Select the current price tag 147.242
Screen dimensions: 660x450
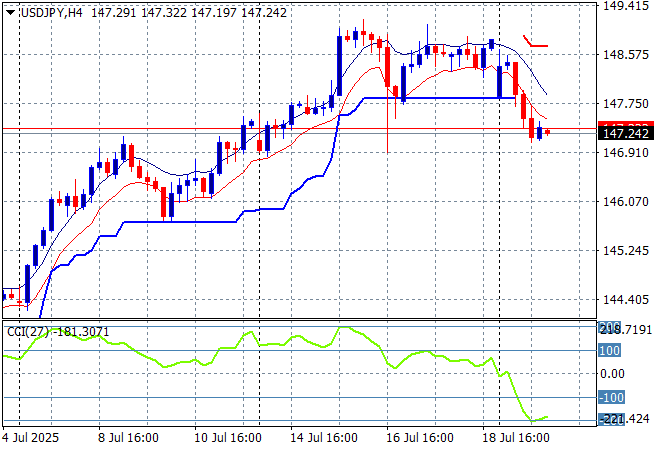point(625,133)
